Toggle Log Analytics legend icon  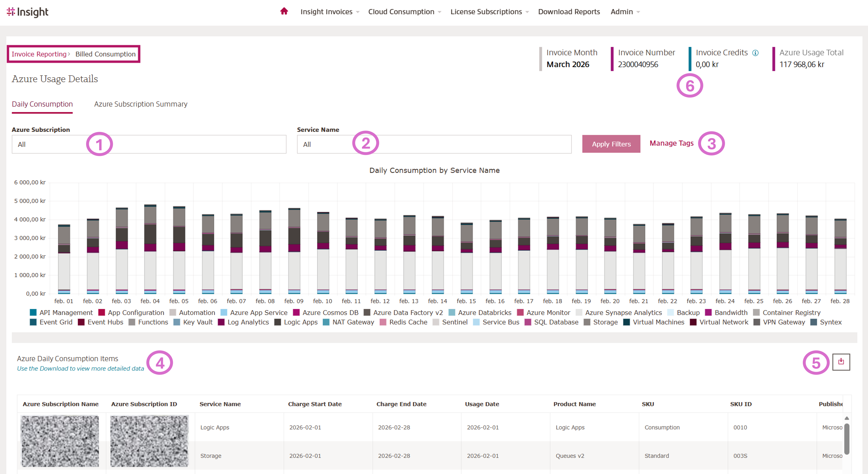pyautogui.click(x=221, y=322)
